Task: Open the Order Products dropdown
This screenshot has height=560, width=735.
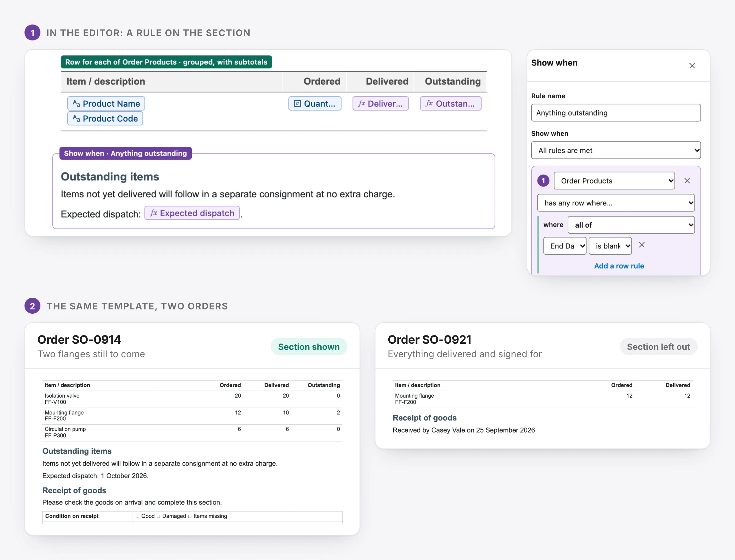Action: coord(614,181)
